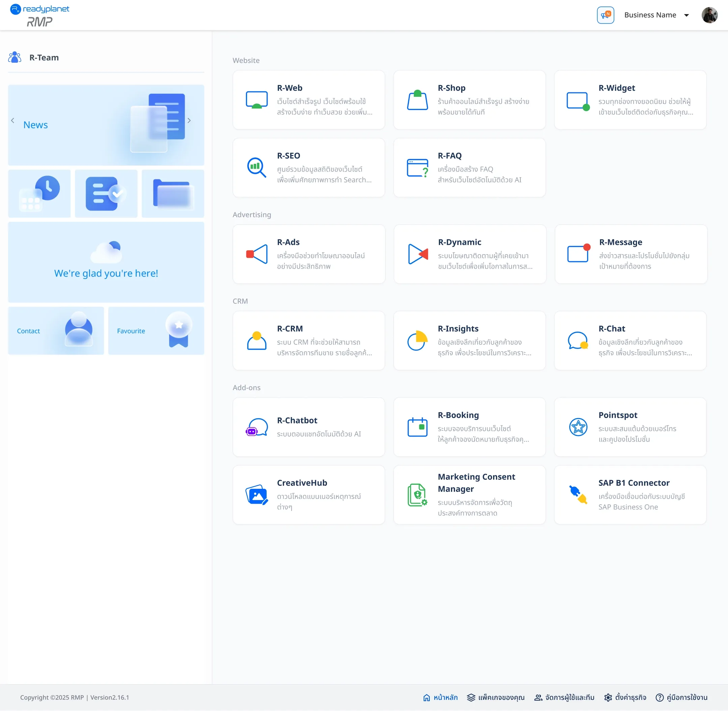Open the R-Web monitor icon
728x711 pixels.
256,100
